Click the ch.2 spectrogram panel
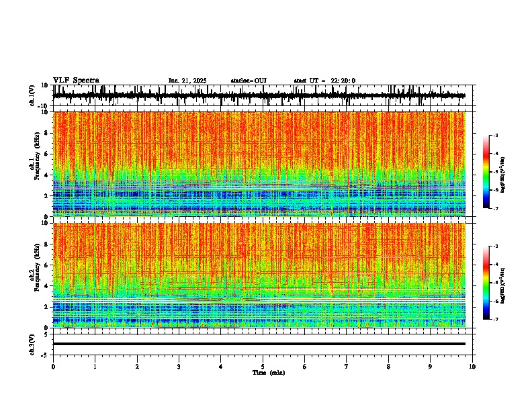The width and height of the screenshot is (532, 411). [x=259, y=275]
